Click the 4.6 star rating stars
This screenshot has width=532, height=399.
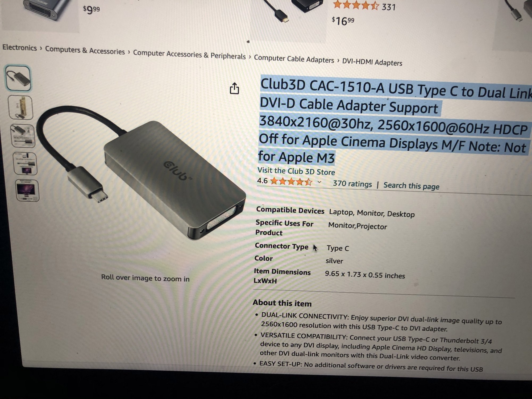pyautogui.click(x=291, y=182)
